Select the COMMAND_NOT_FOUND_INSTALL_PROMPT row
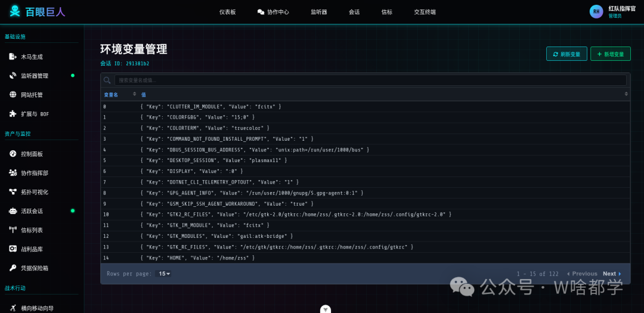This screenshot has height=313, width=644. click(x=366, y=139)
